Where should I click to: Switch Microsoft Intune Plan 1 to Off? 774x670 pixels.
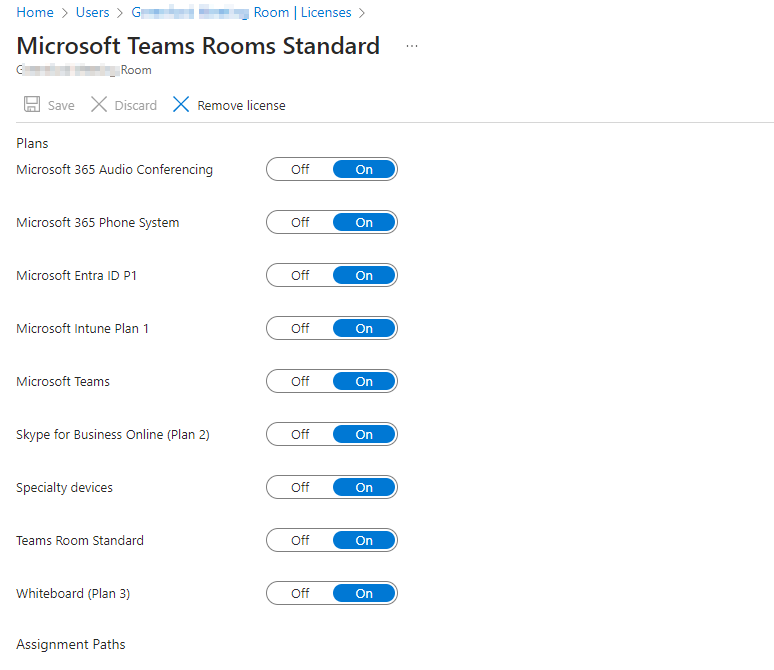click(x=300, y=328)
